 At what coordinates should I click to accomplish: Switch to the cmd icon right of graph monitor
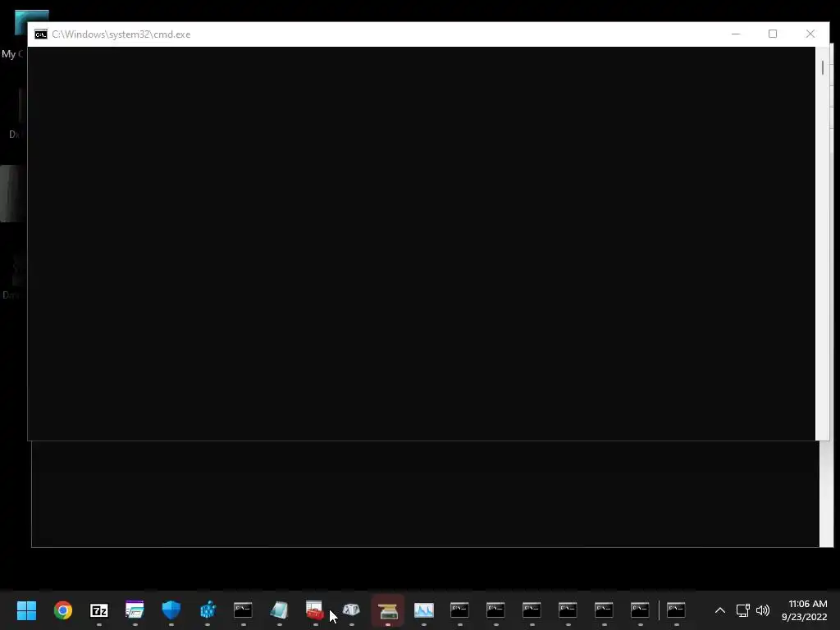(459, 609)
